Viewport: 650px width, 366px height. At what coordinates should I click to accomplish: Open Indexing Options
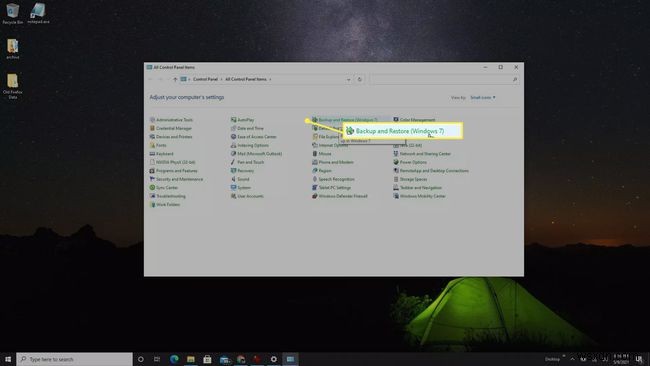pos(250,145)
